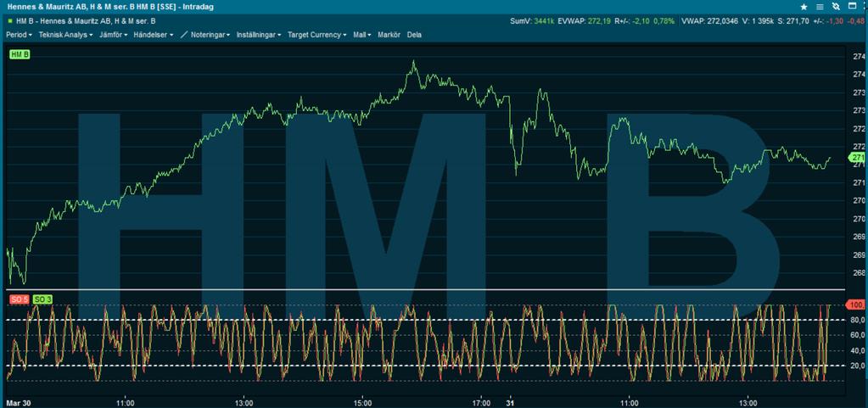868x408 pixels.
Task: Click the window title Hennes & Mauritz Intradag
Action: tap(110, 7)
